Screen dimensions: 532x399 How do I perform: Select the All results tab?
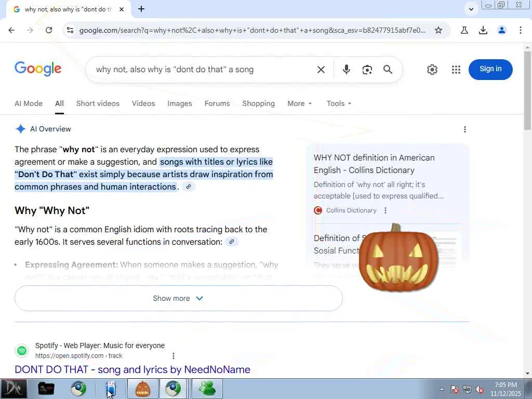[x=59, y=103]
